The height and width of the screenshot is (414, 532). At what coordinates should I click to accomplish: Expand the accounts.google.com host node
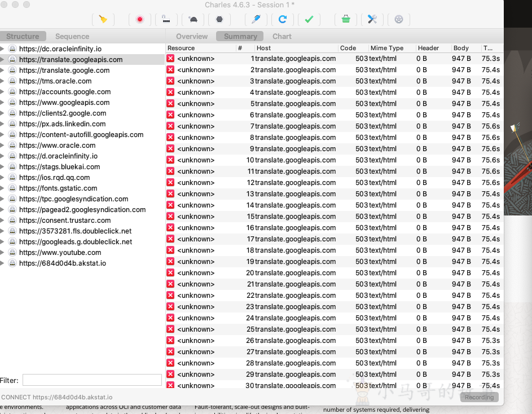(x=2, y=91)
